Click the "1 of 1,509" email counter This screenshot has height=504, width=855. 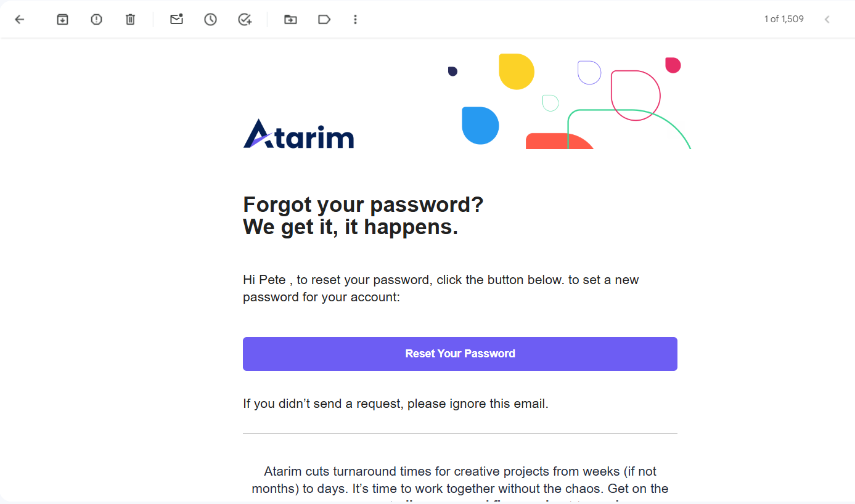(783, 19)
